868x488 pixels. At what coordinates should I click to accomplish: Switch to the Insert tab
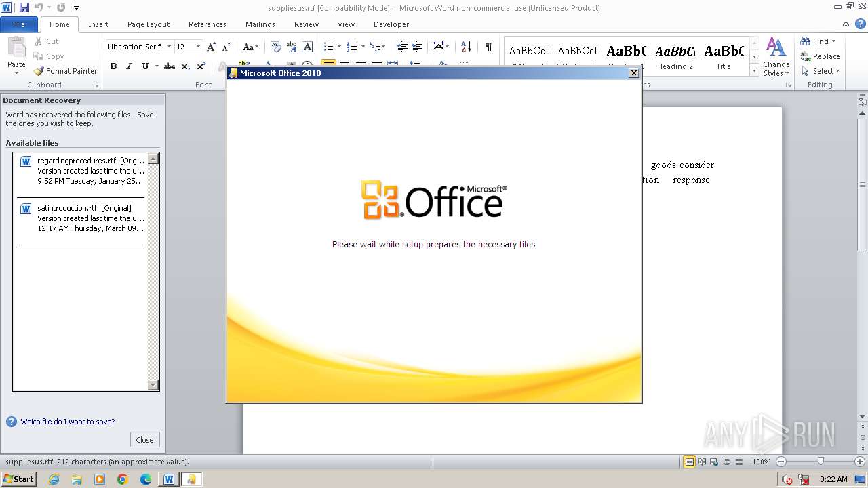tap(98, 24)
